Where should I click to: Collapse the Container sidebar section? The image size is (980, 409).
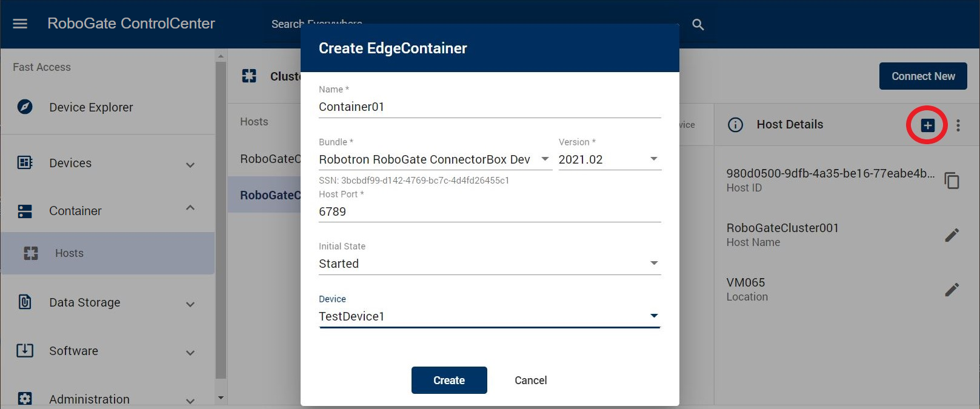click(190, 209)
